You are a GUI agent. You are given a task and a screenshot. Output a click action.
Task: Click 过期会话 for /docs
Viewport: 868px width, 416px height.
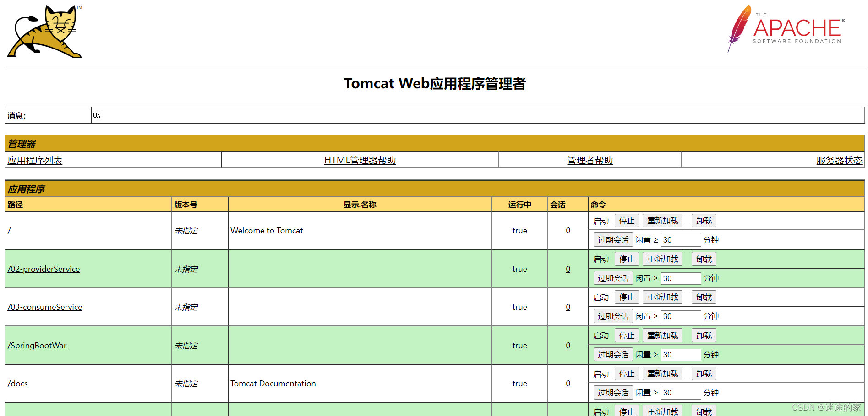[x=613, y=393]
